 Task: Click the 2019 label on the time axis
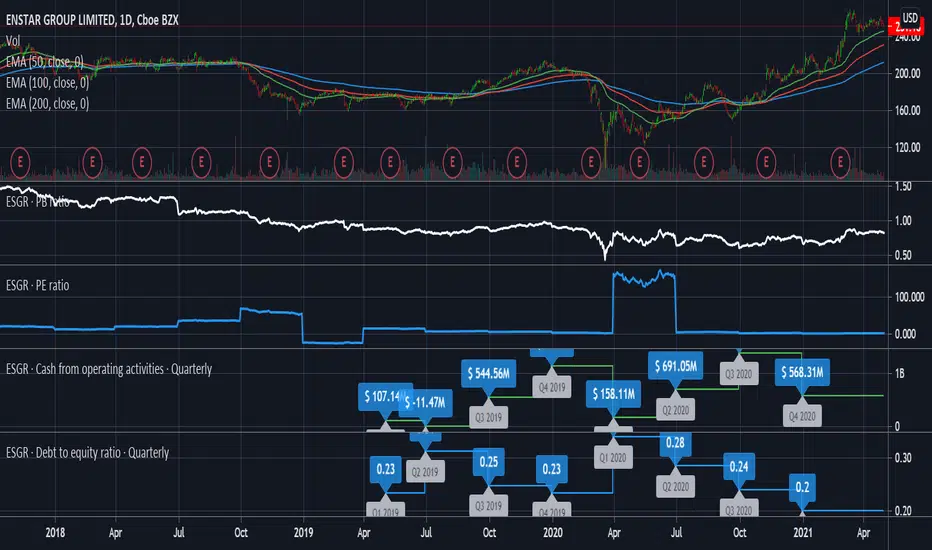pyautogui.click(x=304, y=533)
